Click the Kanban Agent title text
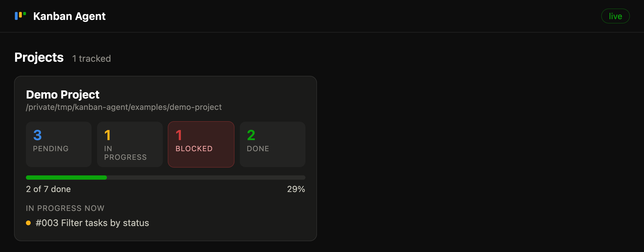644x252 pixels. coord(69,16)
